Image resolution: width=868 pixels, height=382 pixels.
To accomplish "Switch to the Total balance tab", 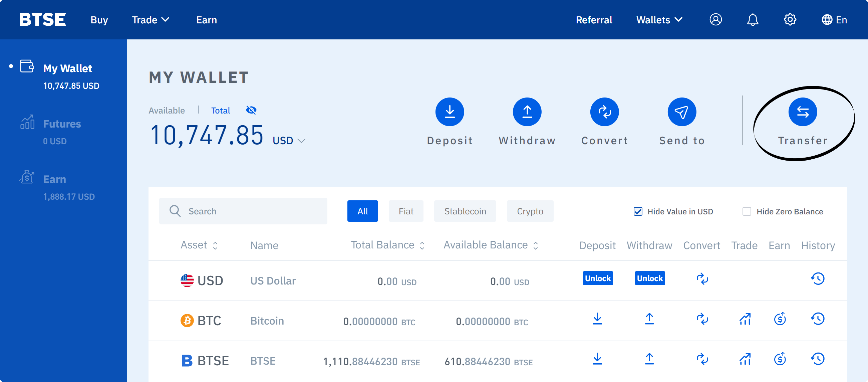I will tap(220, 111).
